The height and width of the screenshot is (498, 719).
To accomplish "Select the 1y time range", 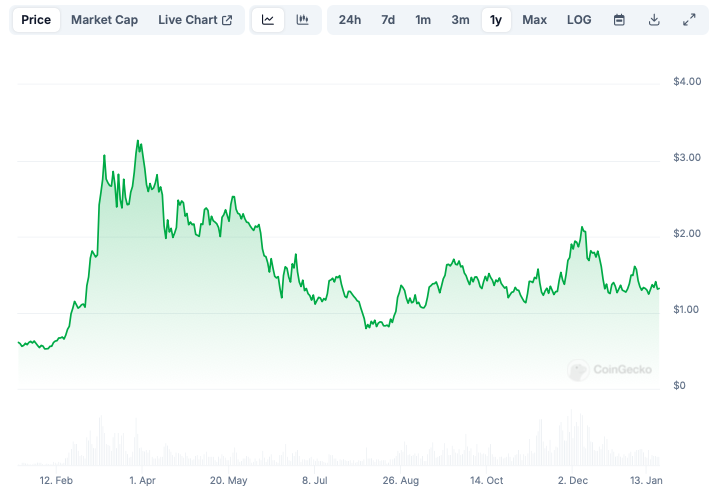I will [496, 20].
